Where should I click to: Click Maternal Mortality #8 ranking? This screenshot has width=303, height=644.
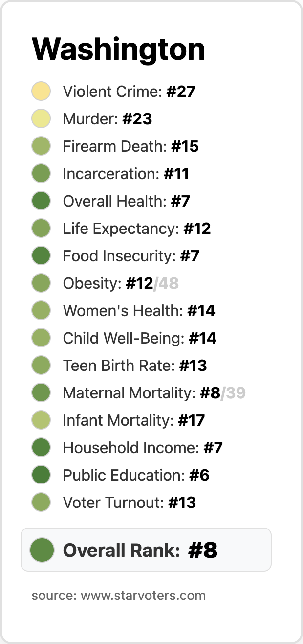click(142, 393)
